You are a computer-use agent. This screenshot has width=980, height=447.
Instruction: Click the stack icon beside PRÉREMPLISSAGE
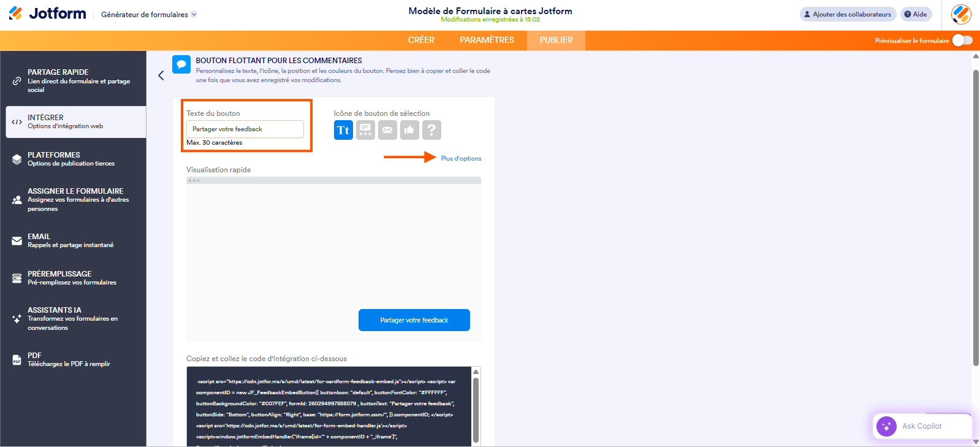click(x=17, y=278)
